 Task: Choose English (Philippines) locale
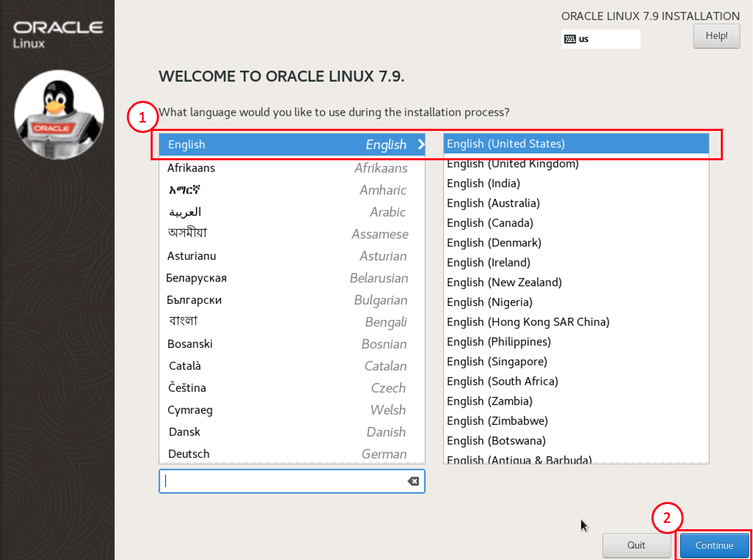click(x=576, y=342)
